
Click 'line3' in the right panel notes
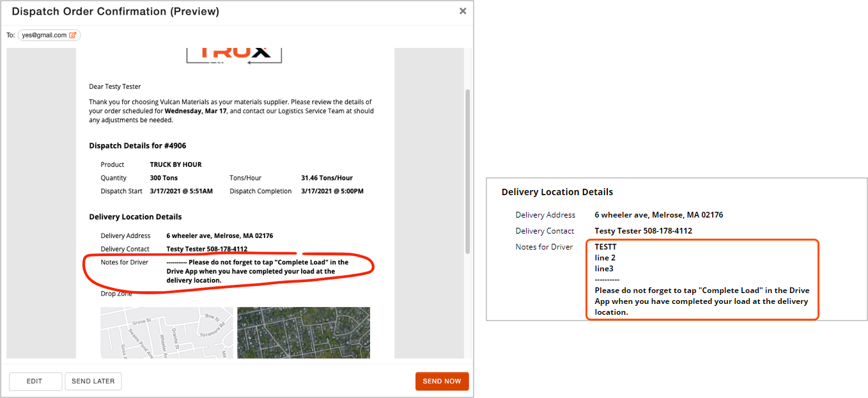point(604,269)
